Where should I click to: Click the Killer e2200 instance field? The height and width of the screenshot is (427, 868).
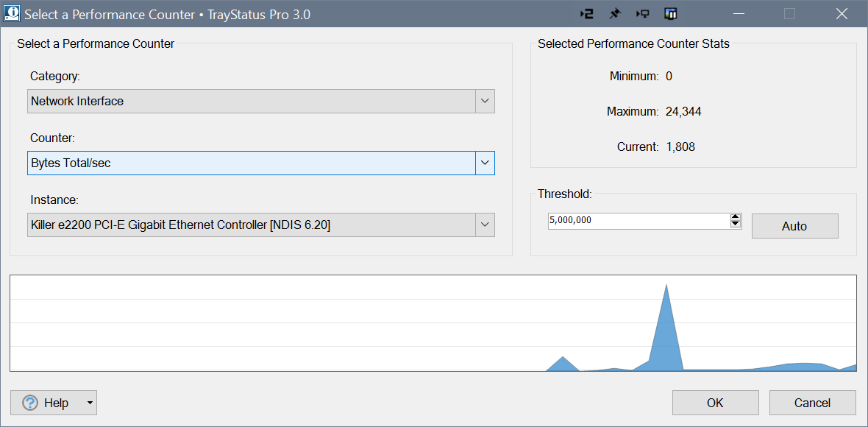click(251, 225)
